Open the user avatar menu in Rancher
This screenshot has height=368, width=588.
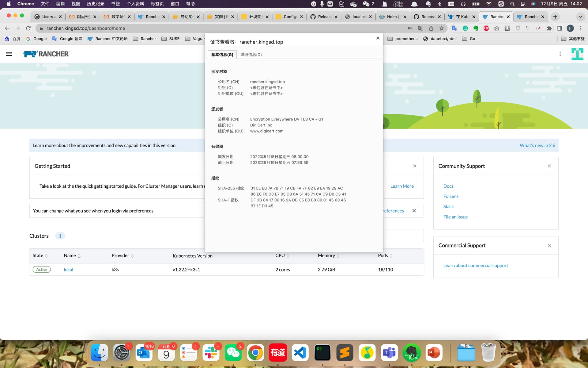pyautogui.click(x=577, y=54)
